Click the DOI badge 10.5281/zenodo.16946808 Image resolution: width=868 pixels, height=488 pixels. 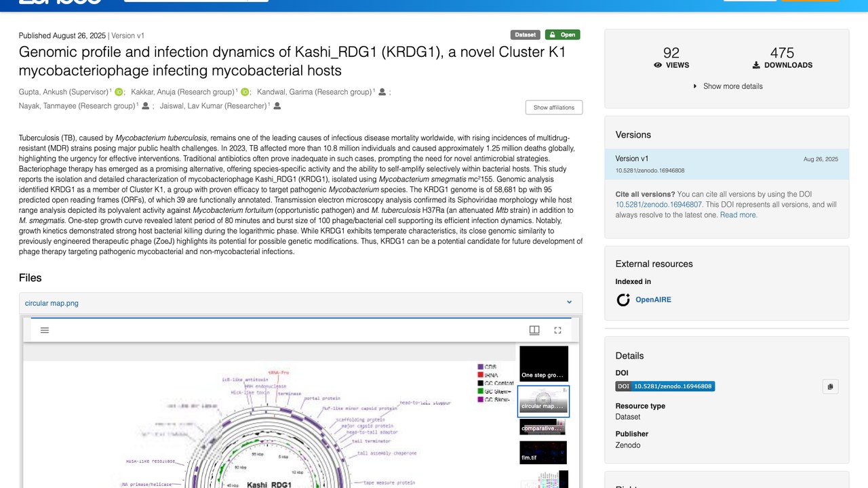pyautogui.click(x=665, y=386)
